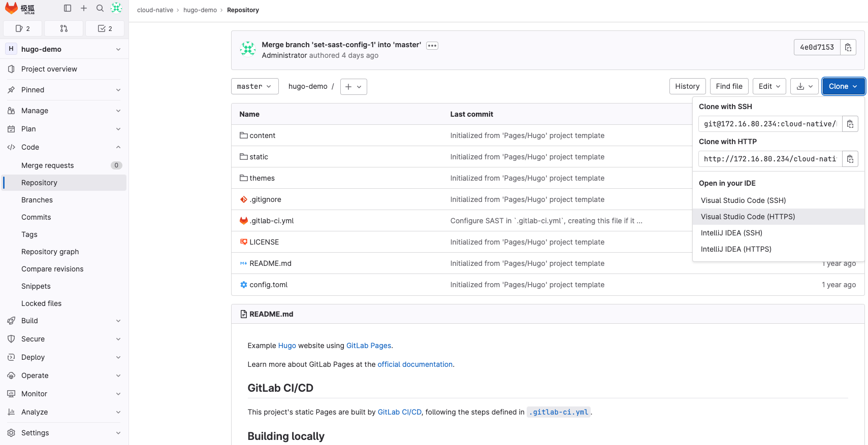Click the Build rocket icon

(11, 321)
